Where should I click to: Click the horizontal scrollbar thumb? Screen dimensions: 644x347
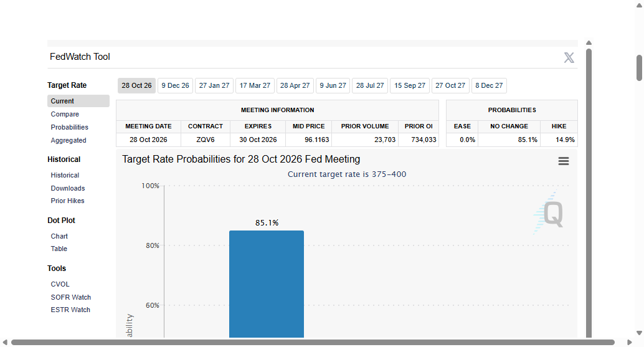tap(313, 342)
